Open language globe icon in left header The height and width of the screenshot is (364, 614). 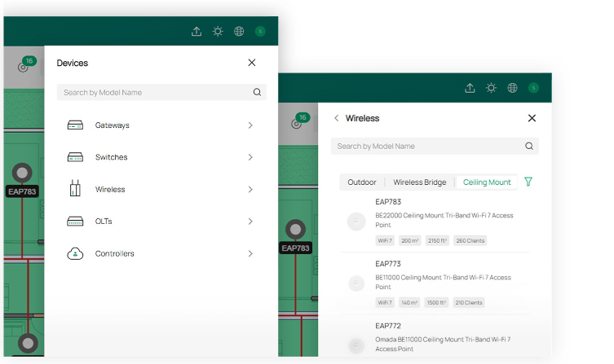pyautogui.click(x=239, y=32)
